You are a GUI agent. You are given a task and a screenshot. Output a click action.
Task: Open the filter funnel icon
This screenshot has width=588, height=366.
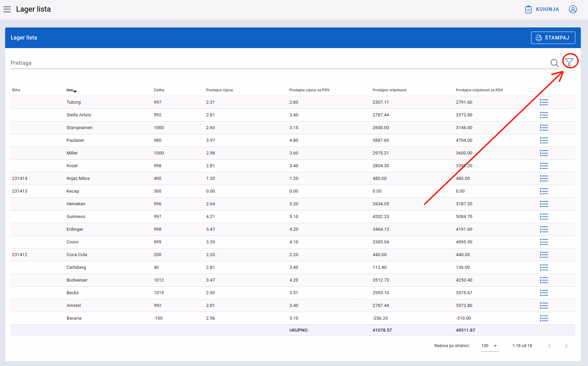click(569, 62)
